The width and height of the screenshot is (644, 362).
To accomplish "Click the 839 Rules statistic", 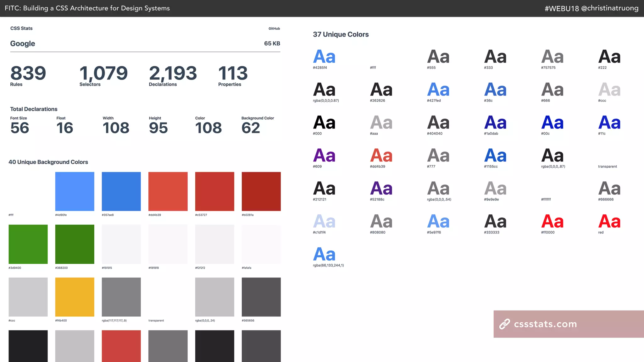I will [x=28, y=74].
